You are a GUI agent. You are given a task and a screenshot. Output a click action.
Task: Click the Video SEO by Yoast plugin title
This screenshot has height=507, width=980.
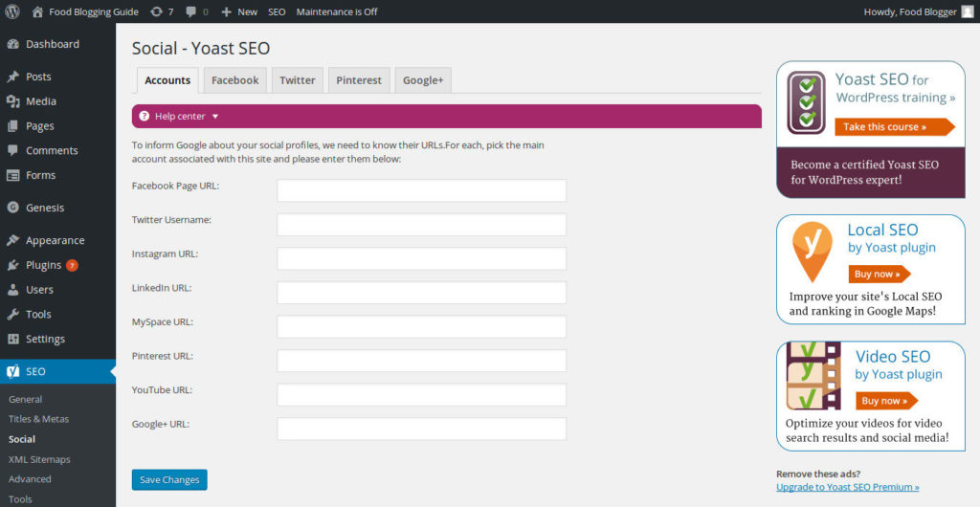tap(899, 364)
